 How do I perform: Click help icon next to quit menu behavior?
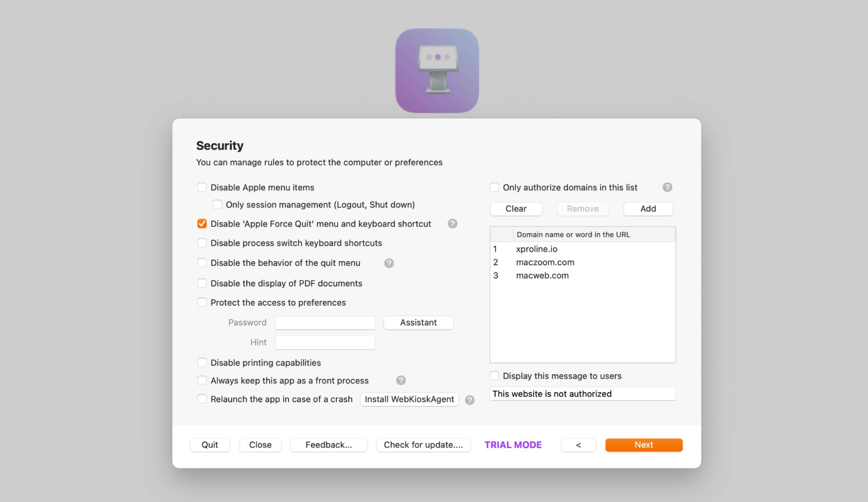tap(389, 263)
